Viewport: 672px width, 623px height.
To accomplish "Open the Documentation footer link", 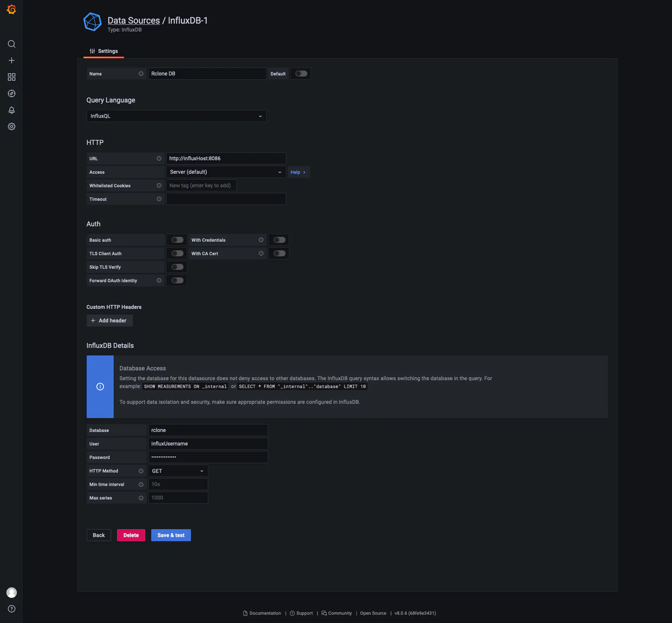I will coord(262,613).
